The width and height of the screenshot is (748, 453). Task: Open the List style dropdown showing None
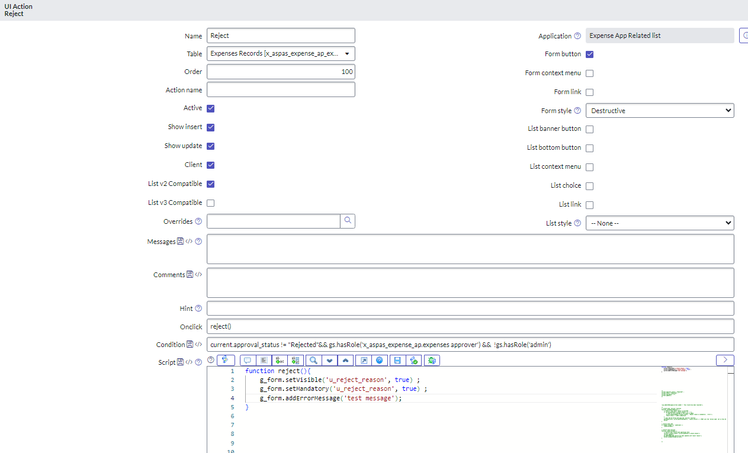tap(660, 223)
